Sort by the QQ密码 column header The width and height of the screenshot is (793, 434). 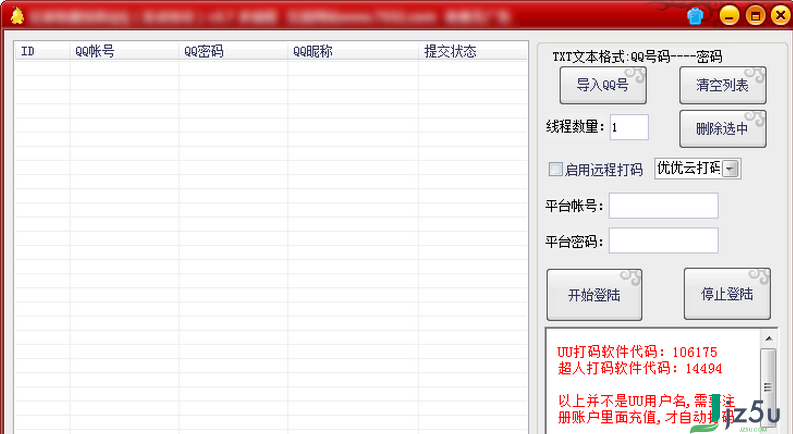click(x=233, y=51)
